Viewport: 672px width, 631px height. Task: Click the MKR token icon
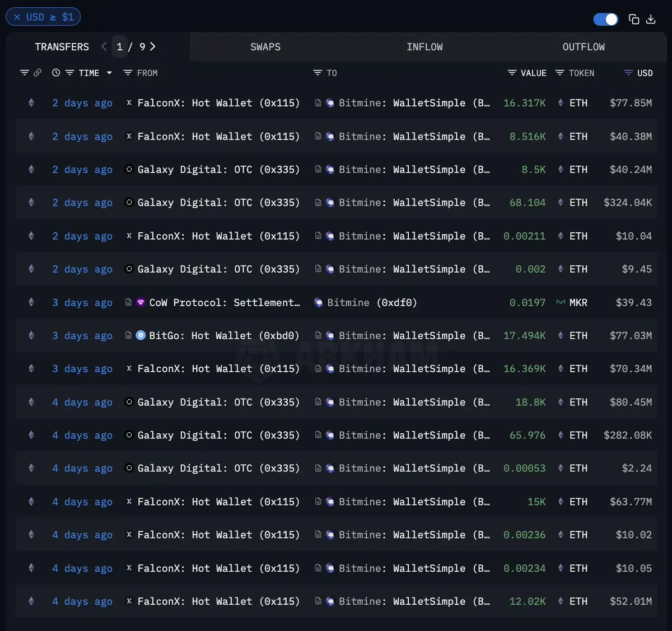[561, 302]
